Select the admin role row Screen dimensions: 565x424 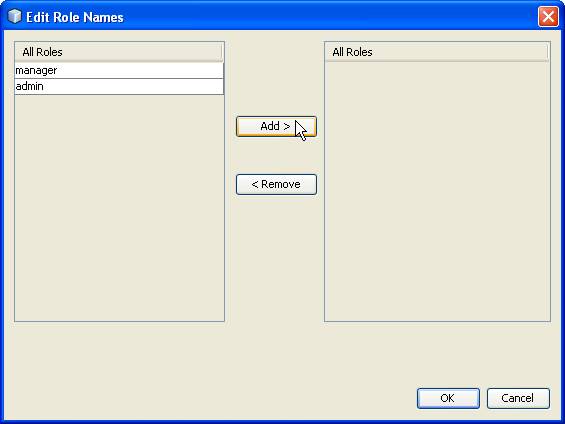(119, 86)
